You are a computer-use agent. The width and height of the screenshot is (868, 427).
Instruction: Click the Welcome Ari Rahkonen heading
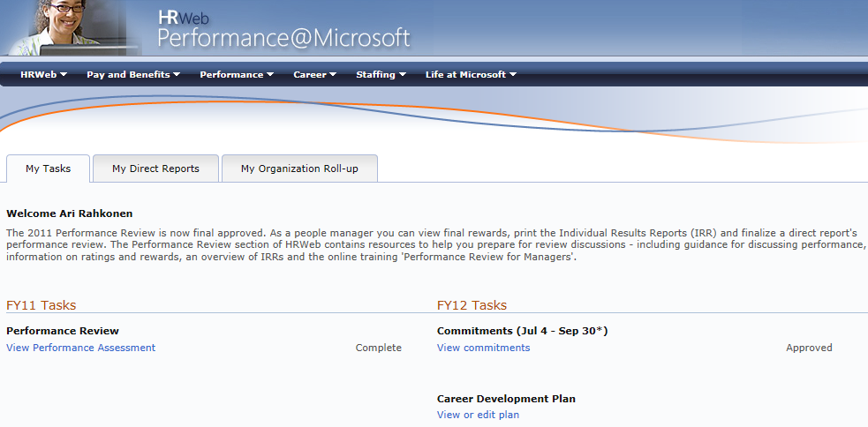70,213
